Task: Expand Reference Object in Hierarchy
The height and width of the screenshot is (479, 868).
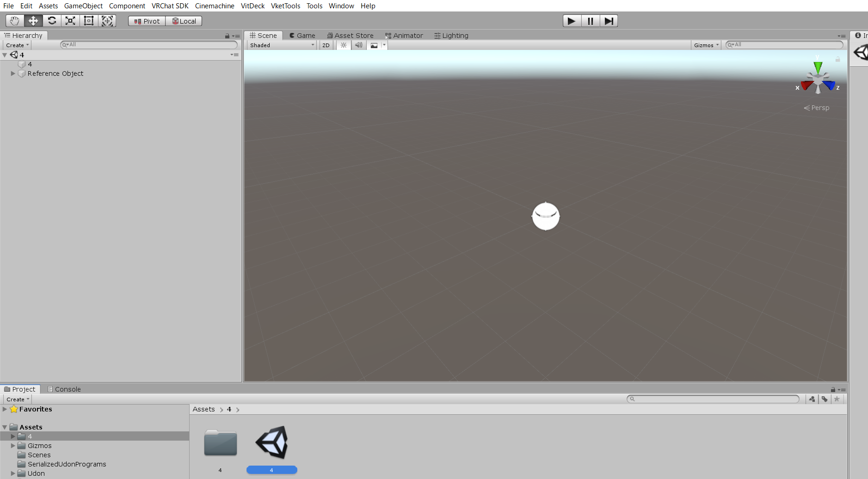Action: pyautogui.click(x=13, y=74)
